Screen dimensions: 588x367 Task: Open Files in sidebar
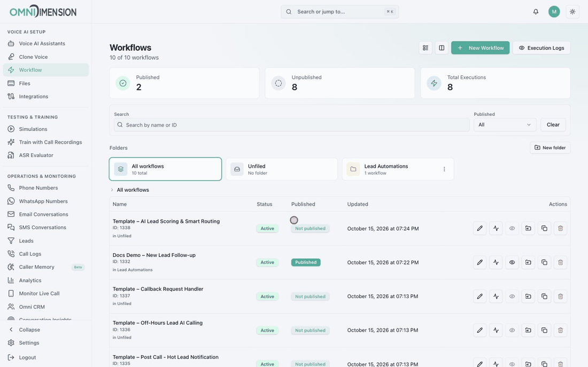click(x=46, y=83)
